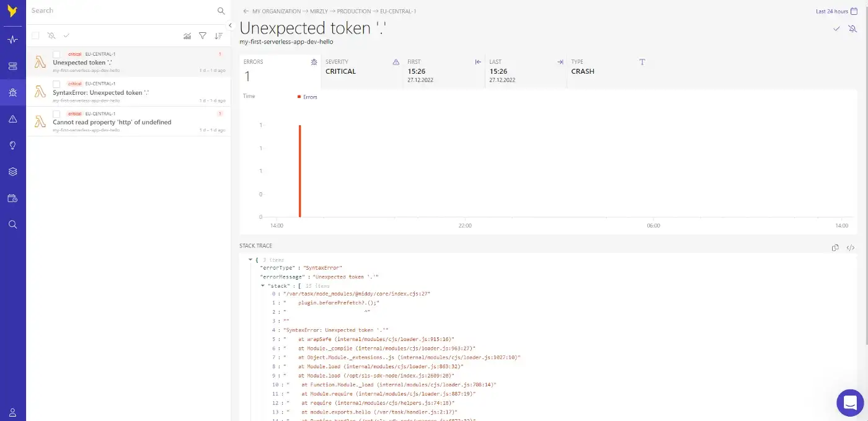
Task: Toggle raw code view of stack trace
Action: (851, 247)
